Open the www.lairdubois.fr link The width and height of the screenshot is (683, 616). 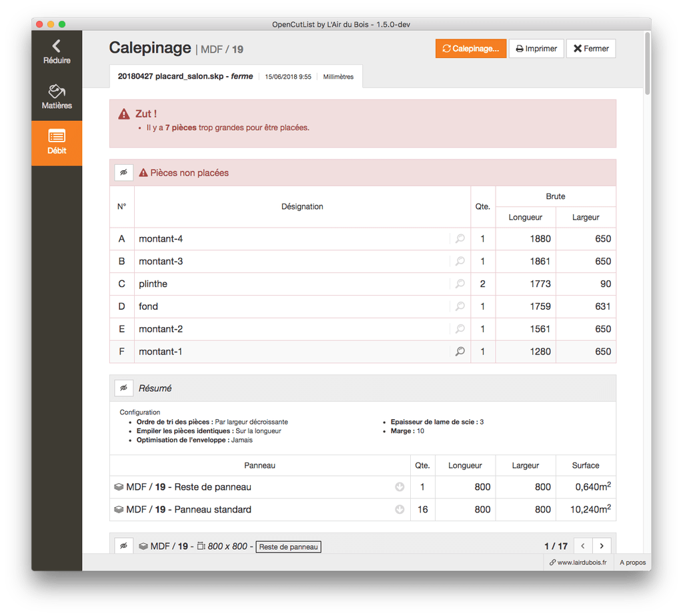point(578,563)
